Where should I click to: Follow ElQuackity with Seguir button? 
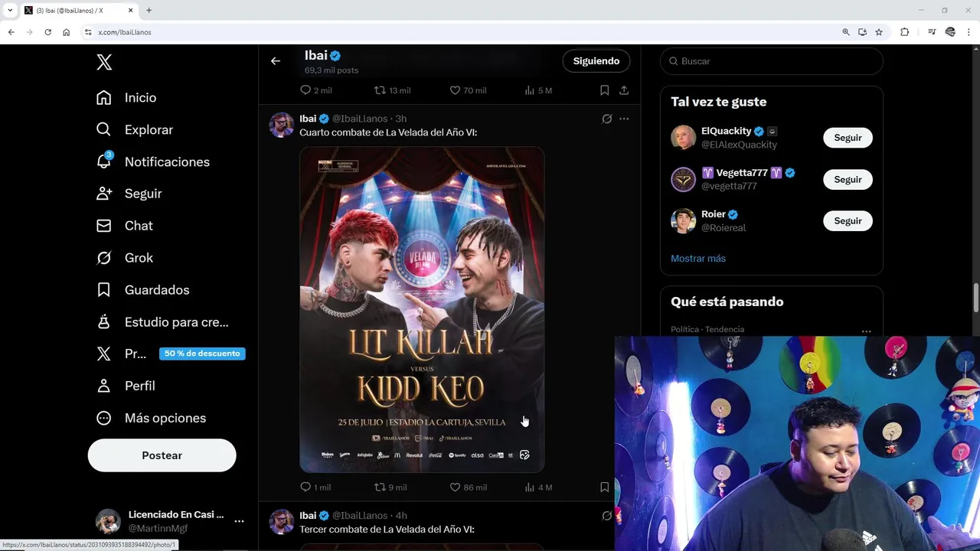click(848, 138)
